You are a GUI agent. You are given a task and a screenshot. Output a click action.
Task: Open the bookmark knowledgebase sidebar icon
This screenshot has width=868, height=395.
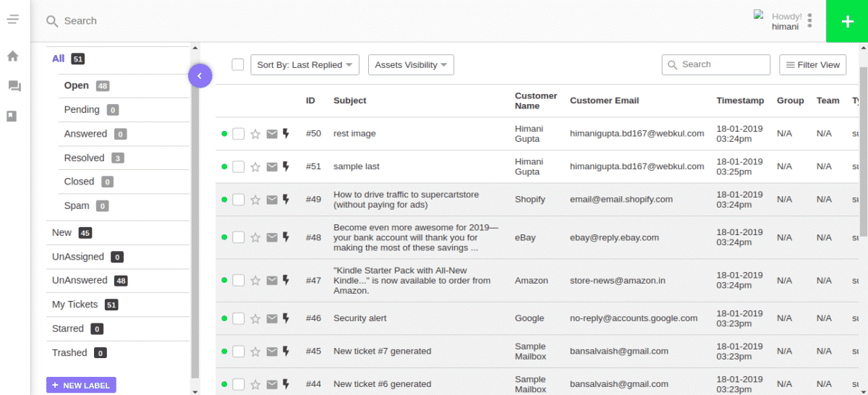click(x=12, y=116)
